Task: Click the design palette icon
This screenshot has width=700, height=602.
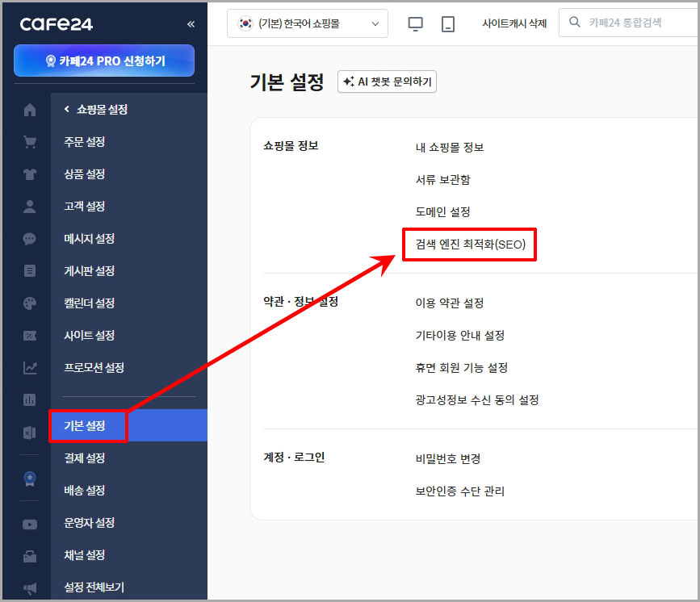Action: [29, 303]
